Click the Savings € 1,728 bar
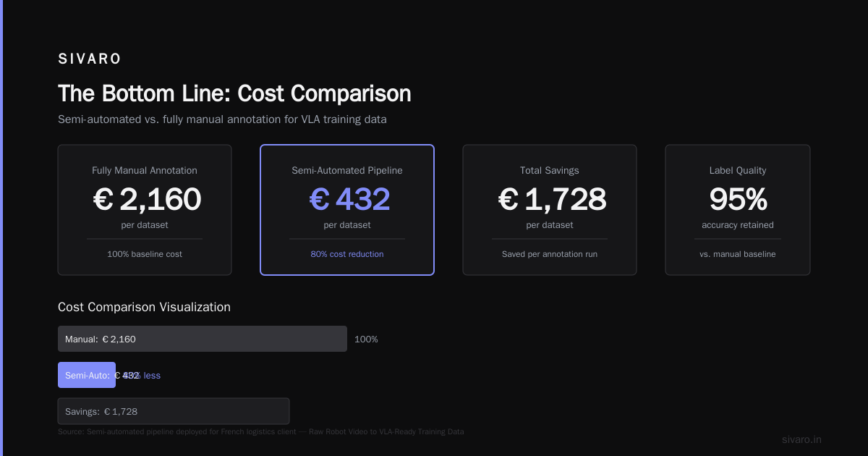 click(x=174, y=411)
